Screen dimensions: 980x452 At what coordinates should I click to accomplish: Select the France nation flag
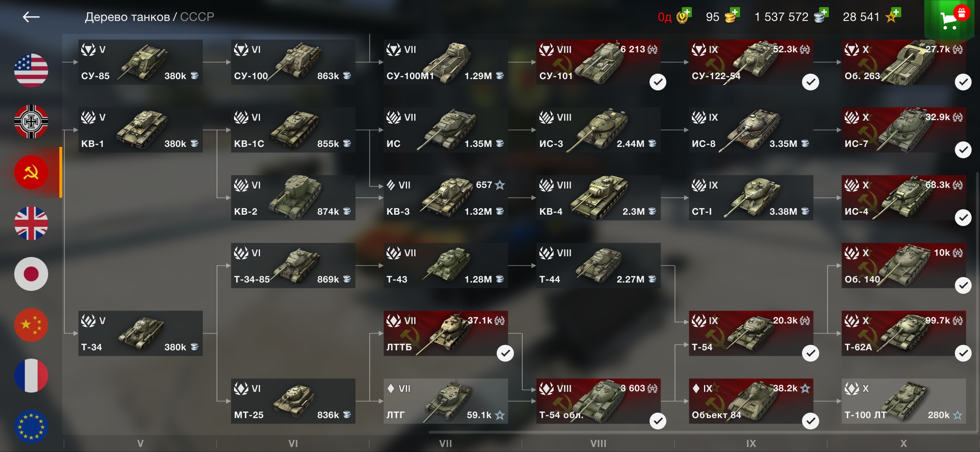point(31,375)
